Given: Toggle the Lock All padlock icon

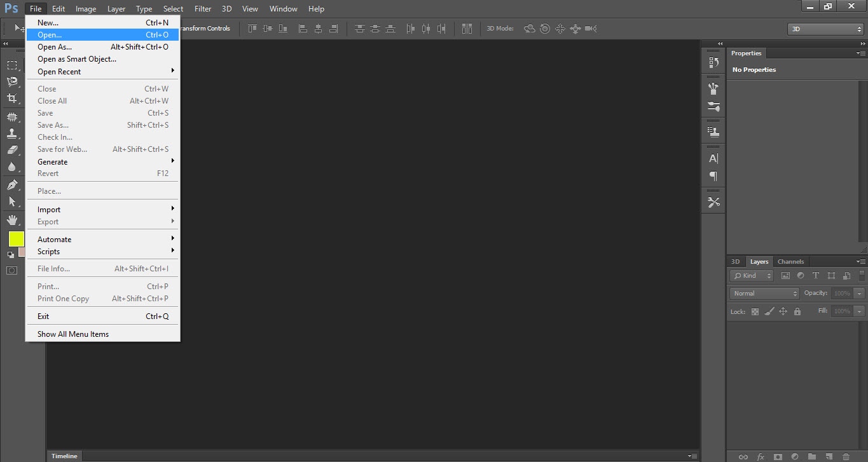Looking at the screenshot, I should (797, 311).
